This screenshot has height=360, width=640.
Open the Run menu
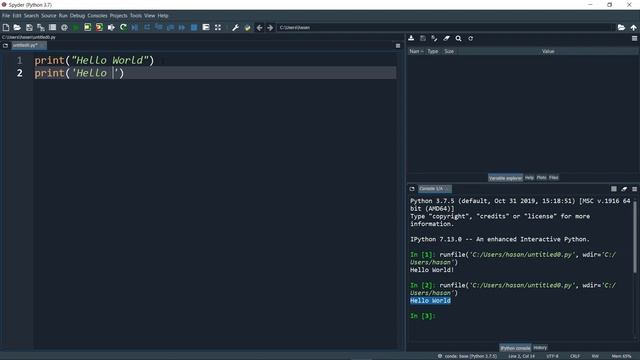63,16
